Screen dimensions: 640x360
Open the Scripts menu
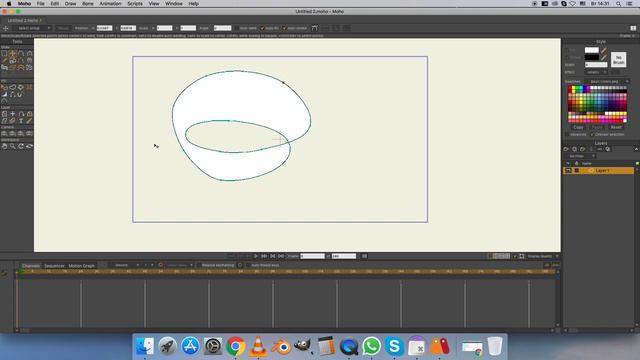click(135, 4)
